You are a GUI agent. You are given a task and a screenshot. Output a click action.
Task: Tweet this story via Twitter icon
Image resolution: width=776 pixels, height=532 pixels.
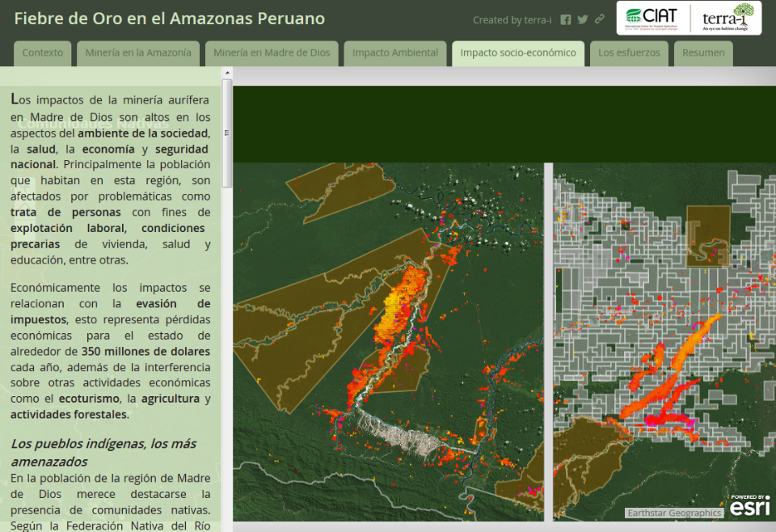coord(582,20)
